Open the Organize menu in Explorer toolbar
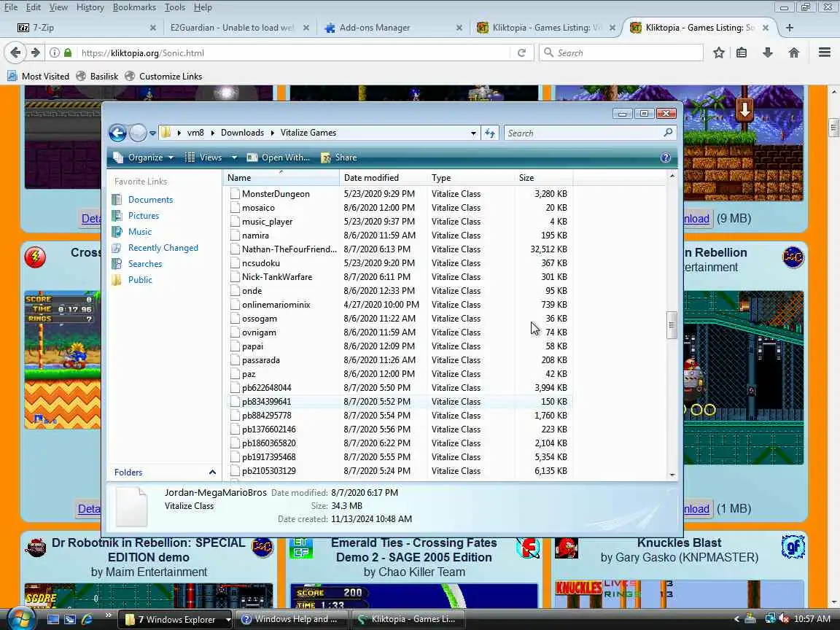 143,157
